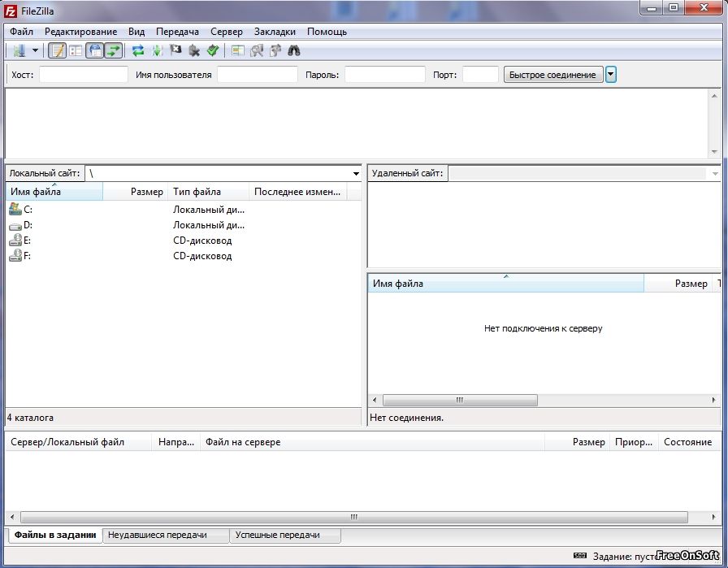Click the Приор... queue column header
The image size is (728, 568).
[x=634, y=442]
